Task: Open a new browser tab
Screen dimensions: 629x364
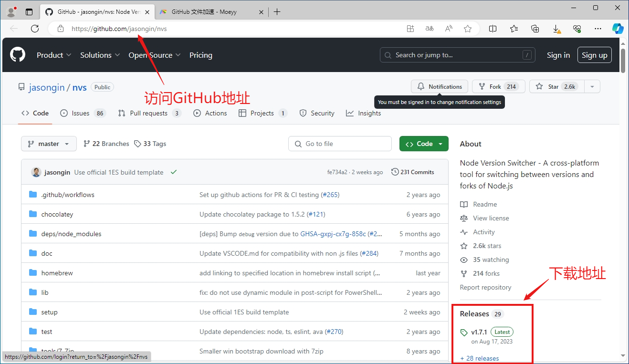Action: (x=277, y=12)
